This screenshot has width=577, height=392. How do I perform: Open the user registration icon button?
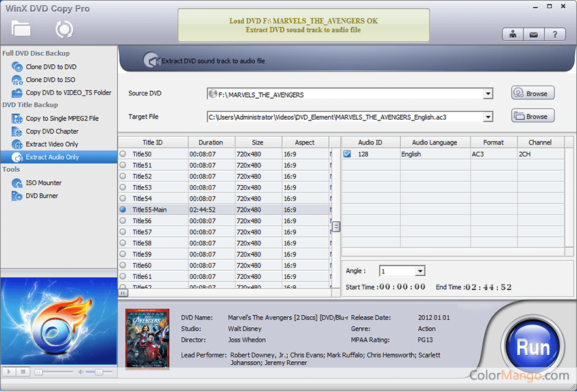512,35
